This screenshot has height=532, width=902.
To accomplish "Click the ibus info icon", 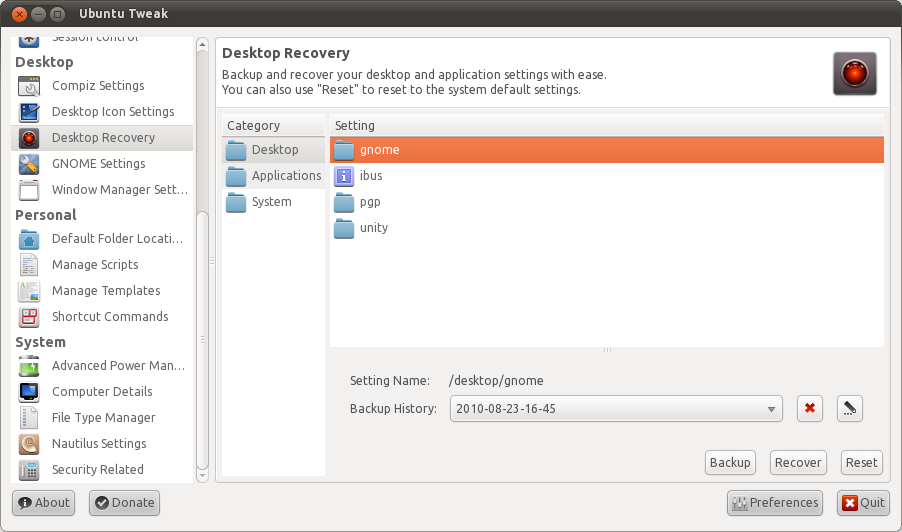I will pos(344,176).
